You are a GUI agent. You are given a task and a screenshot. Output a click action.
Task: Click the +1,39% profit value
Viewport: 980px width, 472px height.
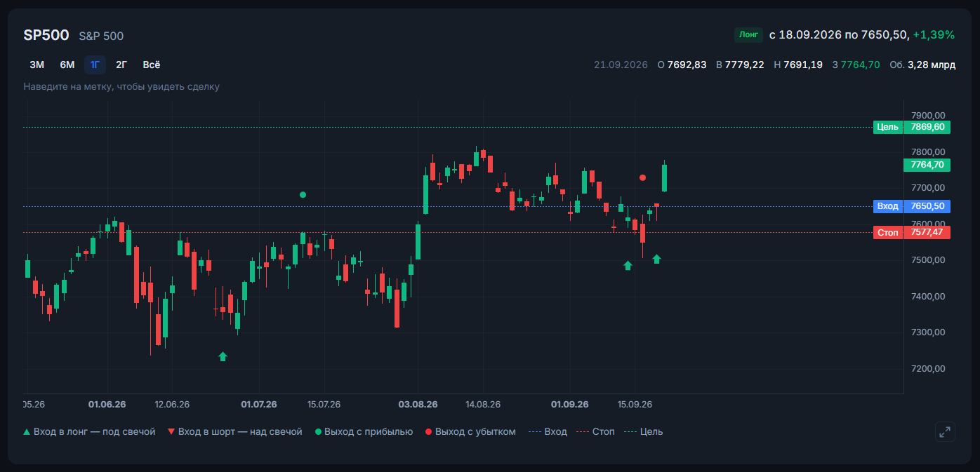(x=934, y=34)
